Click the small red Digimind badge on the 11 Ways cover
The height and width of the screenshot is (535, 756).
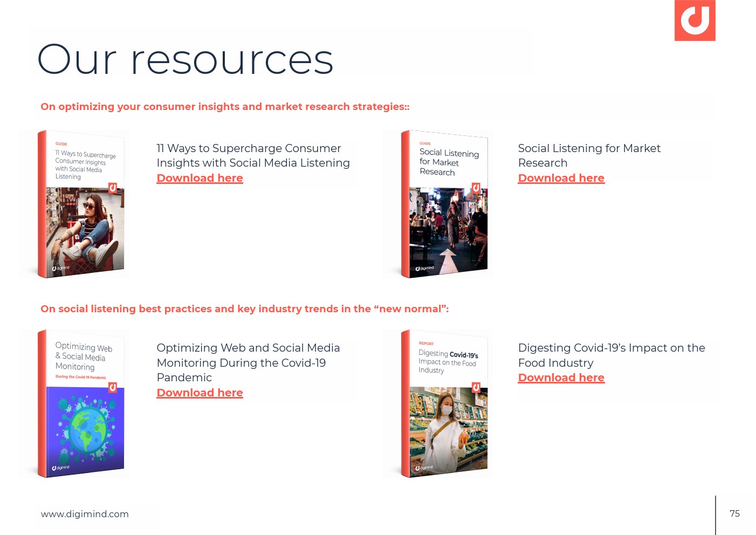coord(113,188)
